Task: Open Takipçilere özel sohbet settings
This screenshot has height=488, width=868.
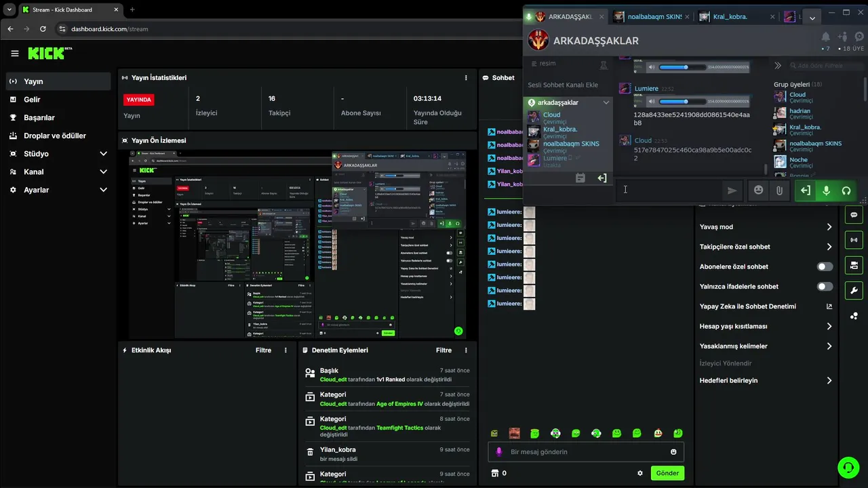Action: pyautogui.click(x=766, y=247)
